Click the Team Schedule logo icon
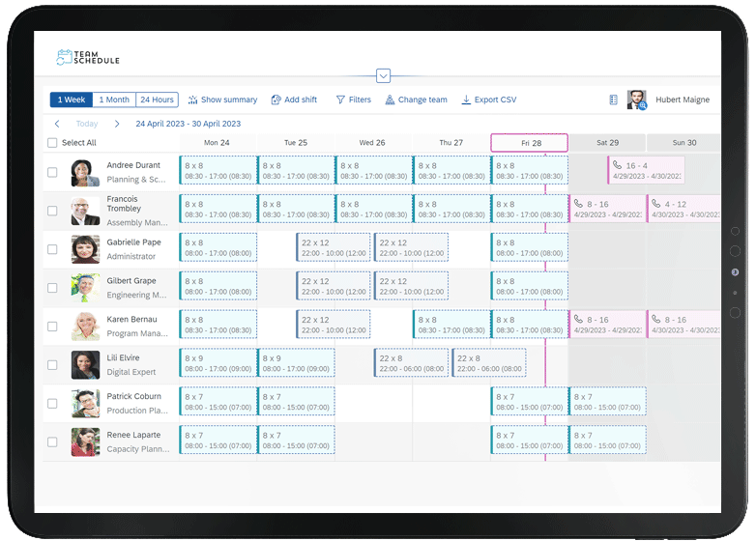 [x=64, y=57]
